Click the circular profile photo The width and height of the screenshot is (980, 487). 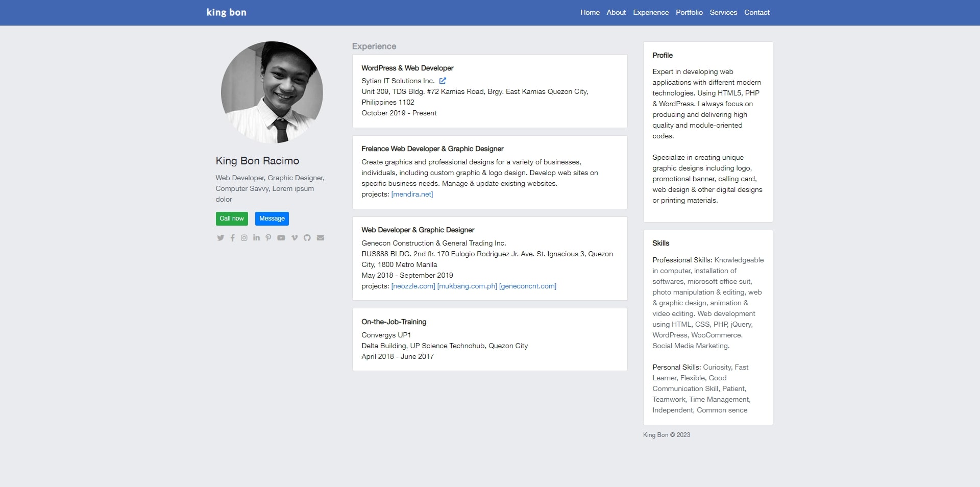(272, 92)
